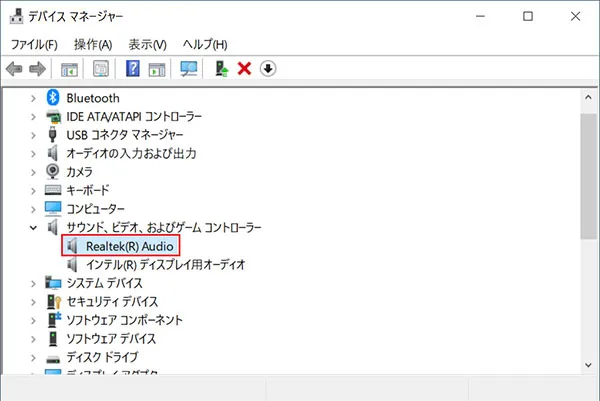Toggle the console tree pane icon
600x401 pixels.
click(x=69, y=69)
